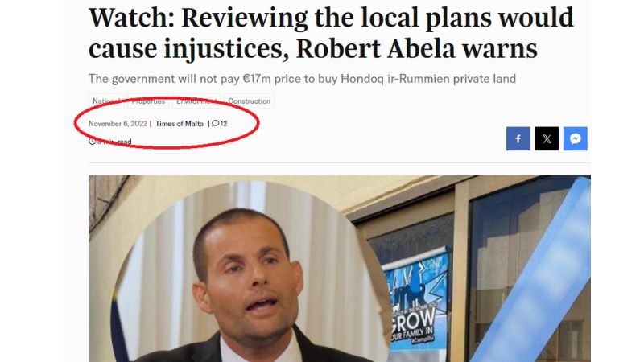Click the comment count number 12
644x362 pixels.
tap(224, 124)
